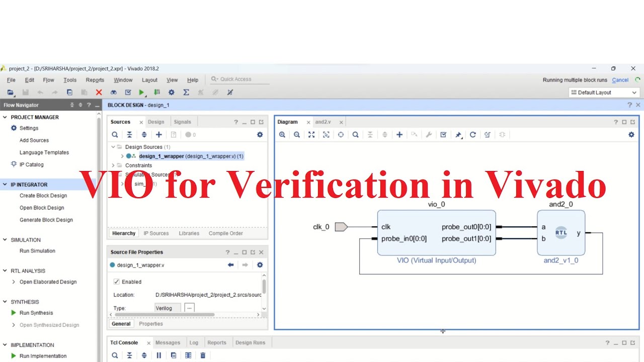Click Zoom Fit icon in Diagram toolbar
This screenshot has width=644, height=362.
point(311,135)
